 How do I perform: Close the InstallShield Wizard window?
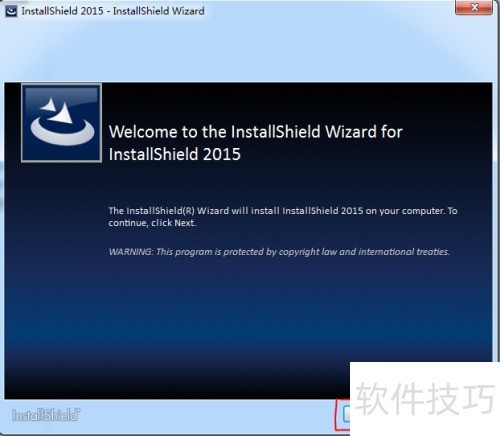(474, 7)
